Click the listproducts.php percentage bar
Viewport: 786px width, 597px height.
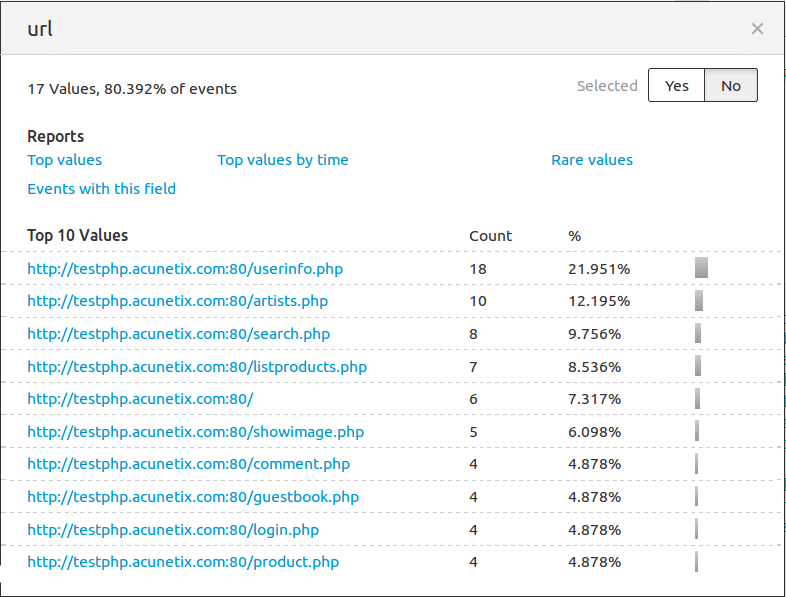pyautogui.click(x=698, y=365)
